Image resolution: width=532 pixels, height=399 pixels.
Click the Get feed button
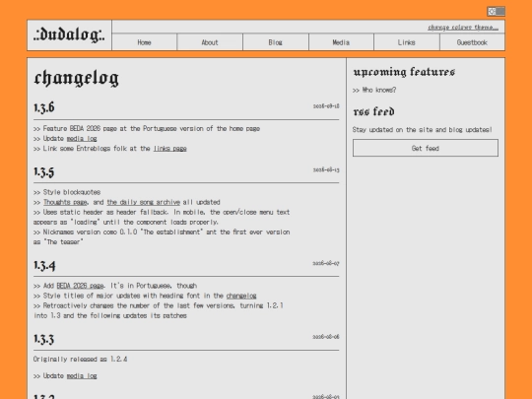(x=426, y=148)
